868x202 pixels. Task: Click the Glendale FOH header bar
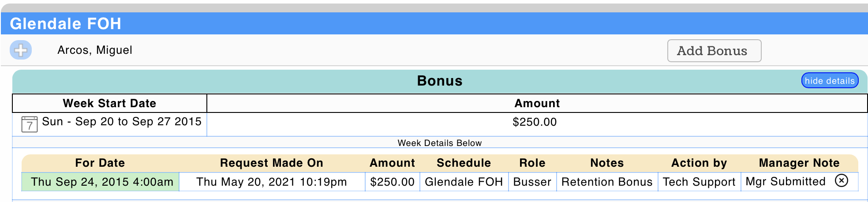point(65,24)
